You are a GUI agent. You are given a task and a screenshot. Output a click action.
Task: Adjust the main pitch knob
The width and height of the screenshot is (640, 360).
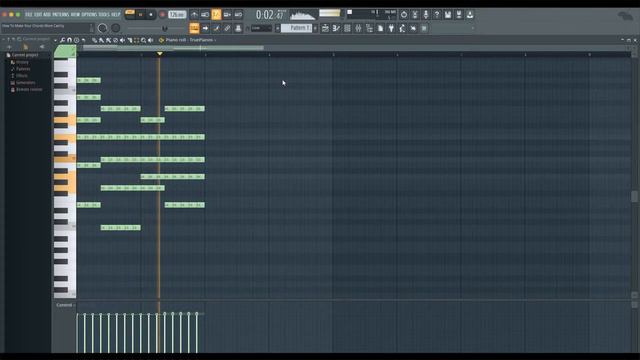pos(116,28)
